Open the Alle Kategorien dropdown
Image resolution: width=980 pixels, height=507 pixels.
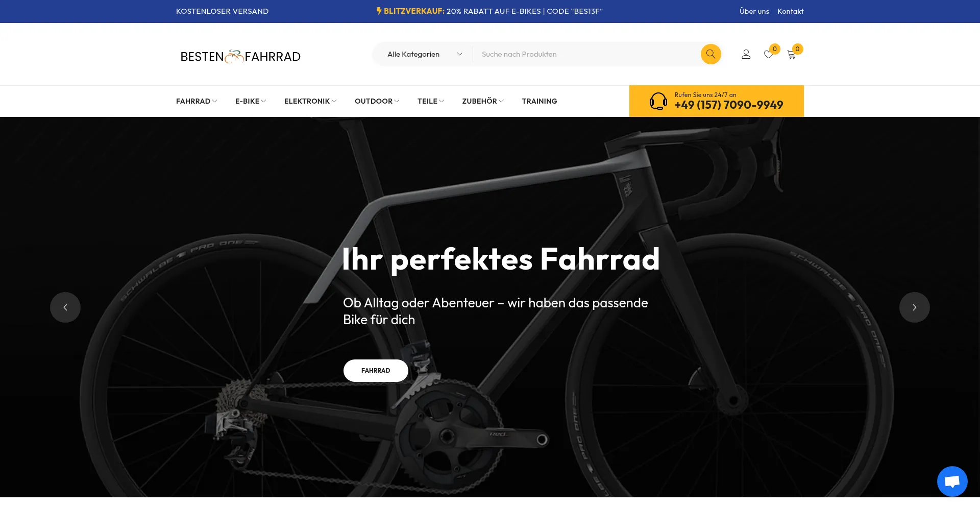425,54
